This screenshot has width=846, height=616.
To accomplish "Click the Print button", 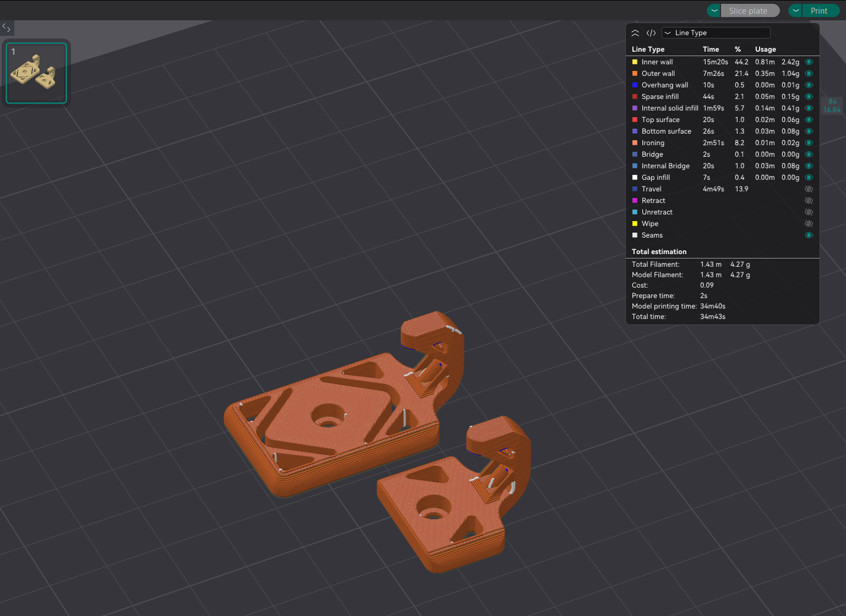I will coord(821,10).
